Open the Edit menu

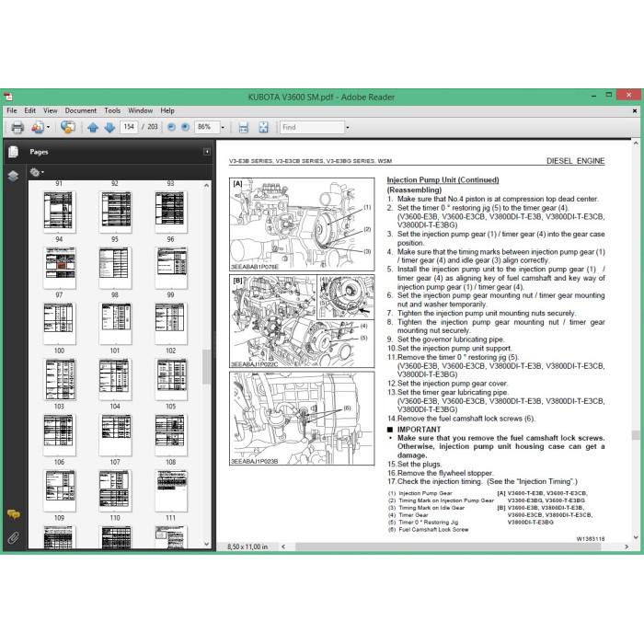30,110
